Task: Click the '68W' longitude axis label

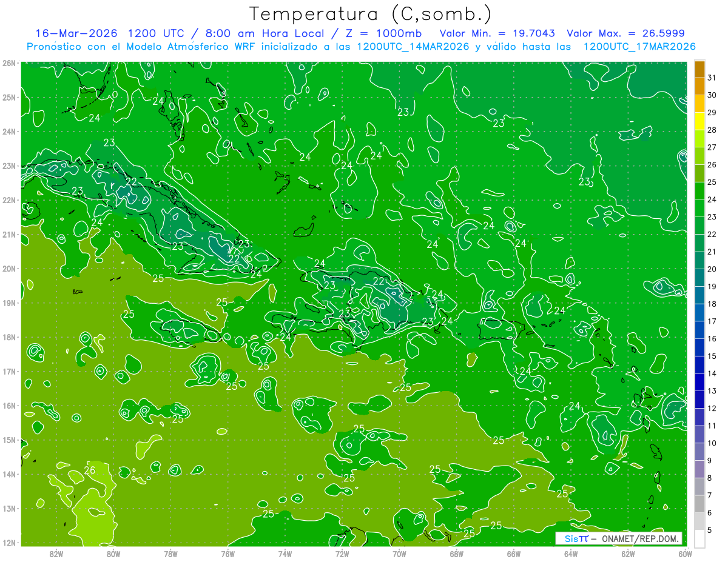Action: [x=456, y=554]
